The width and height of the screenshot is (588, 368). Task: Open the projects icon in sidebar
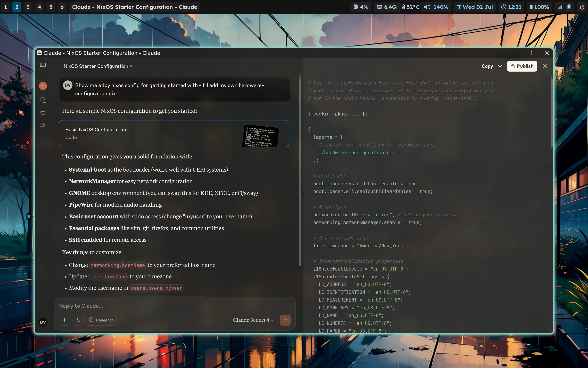[43, 112]
